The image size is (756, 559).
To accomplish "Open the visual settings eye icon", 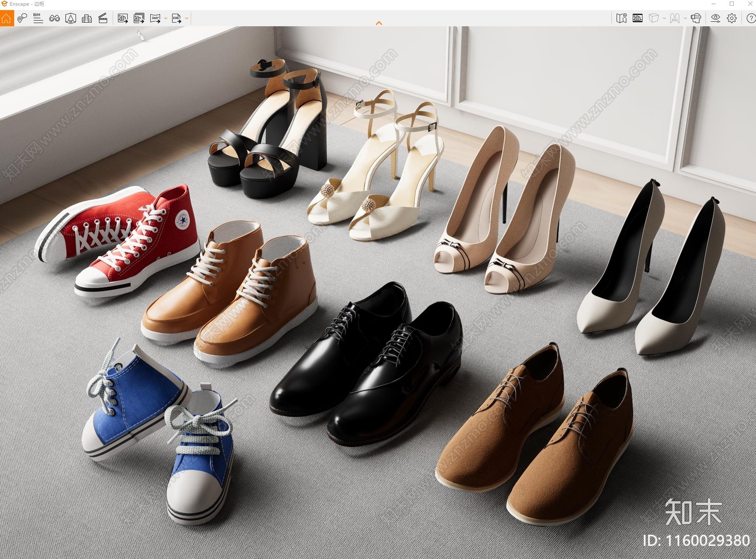I will (715, 18).
